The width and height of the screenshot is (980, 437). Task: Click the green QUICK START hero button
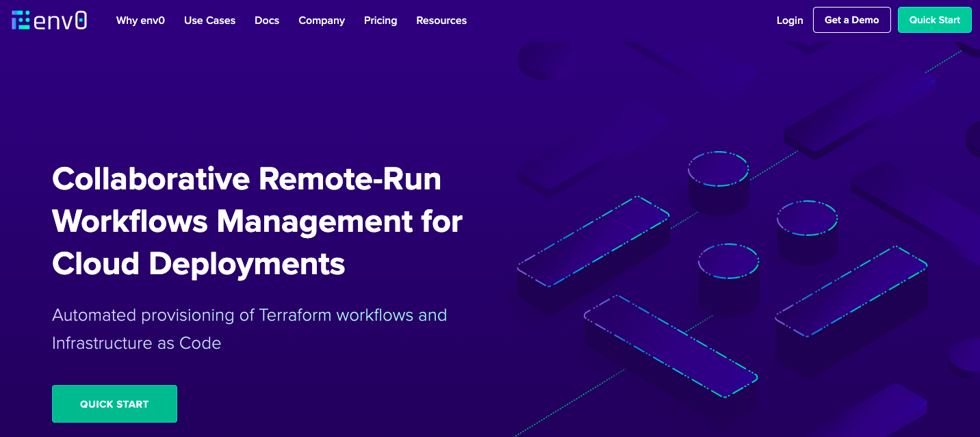click(114, 403)
